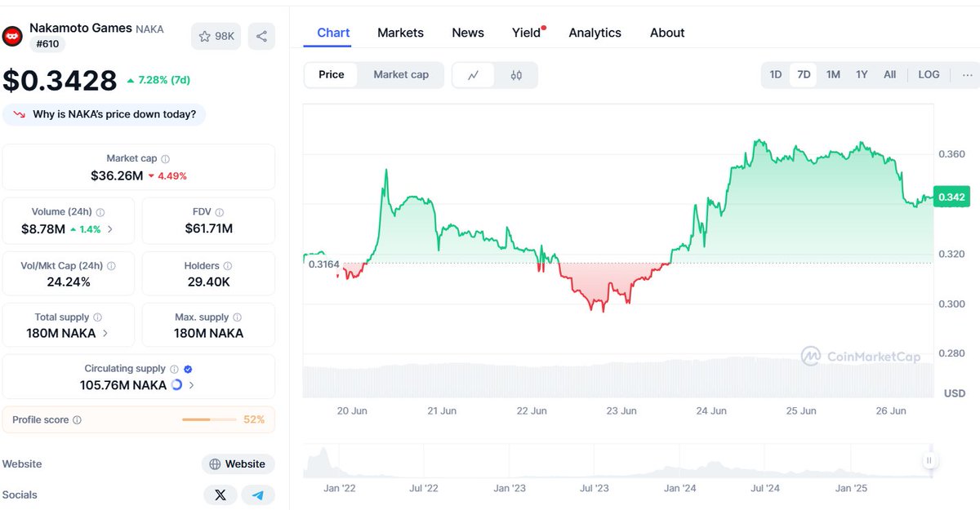The width and height of the screenshot is (980, 510).
Task: Set chart range to 7D
Action: point(804,75)
